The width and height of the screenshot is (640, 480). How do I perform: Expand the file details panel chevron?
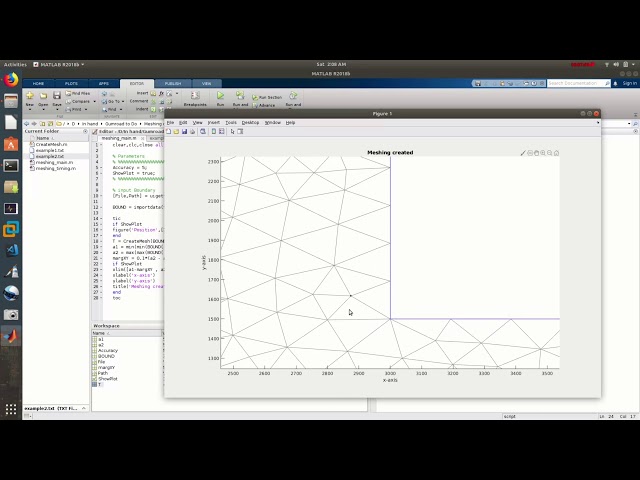(84, 408)
